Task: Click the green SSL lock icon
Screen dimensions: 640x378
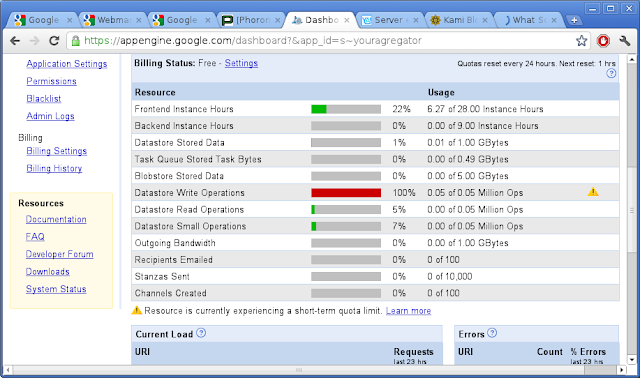Action: [x=76, y=41]
